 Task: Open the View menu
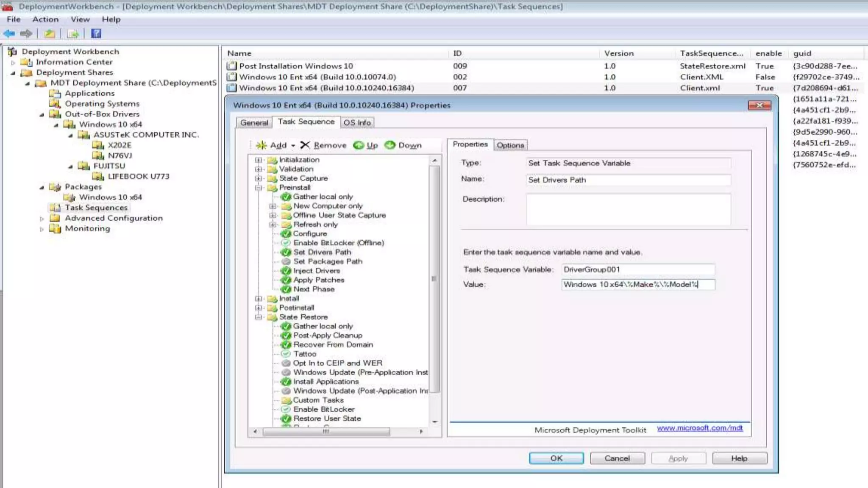coord(80,19)
